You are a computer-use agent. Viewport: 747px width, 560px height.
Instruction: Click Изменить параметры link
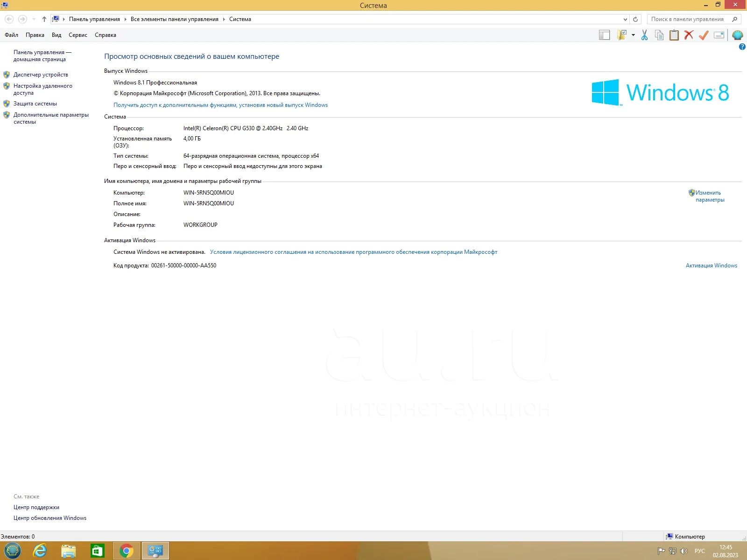tap(710, 196)
